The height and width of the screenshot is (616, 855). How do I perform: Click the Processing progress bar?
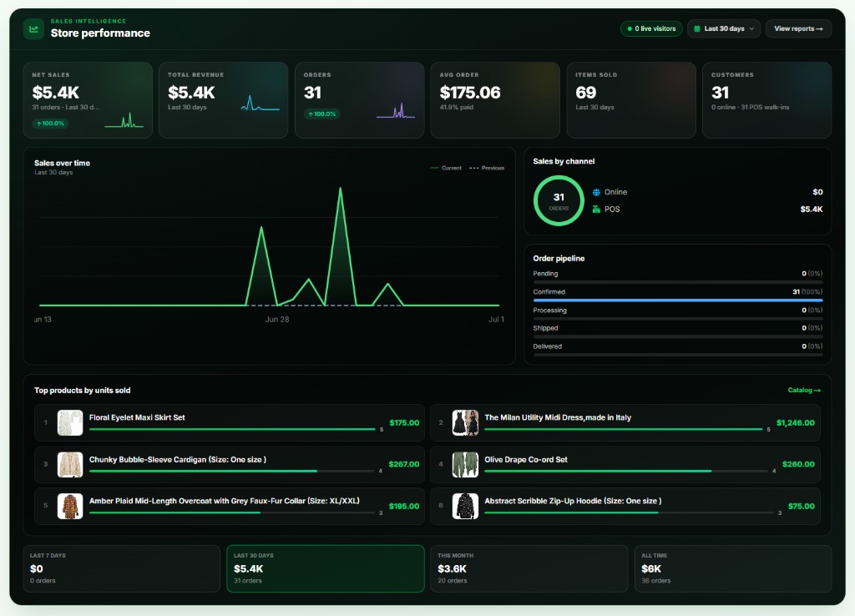[x=678, y=318]
